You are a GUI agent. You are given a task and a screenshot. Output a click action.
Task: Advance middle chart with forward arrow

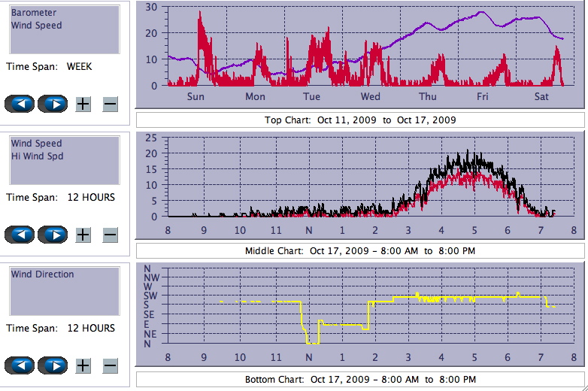53,235
